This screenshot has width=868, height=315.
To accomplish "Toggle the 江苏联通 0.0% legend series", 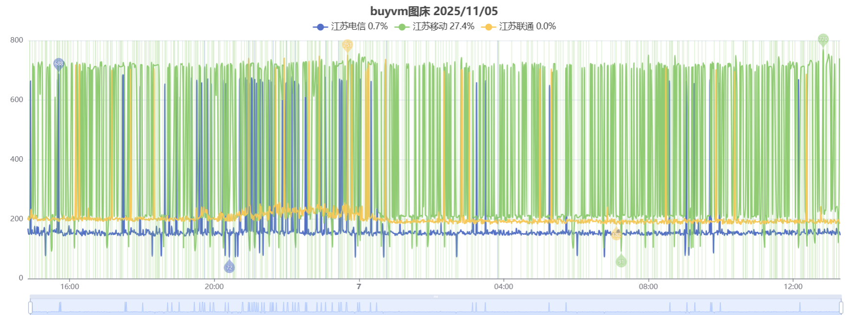I will (518, 26).
